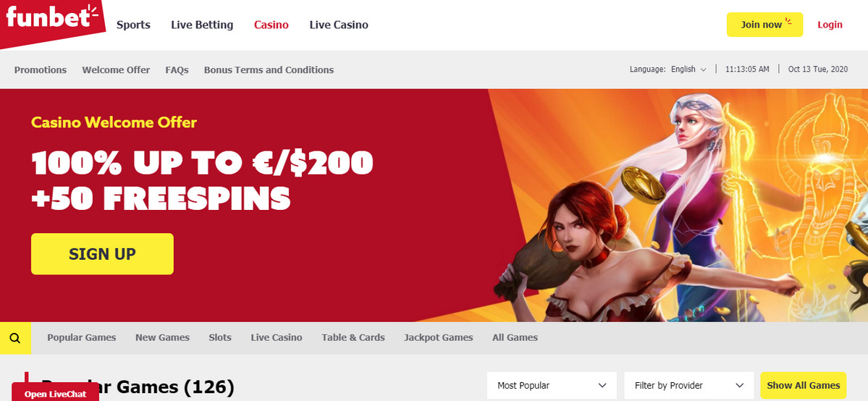Select the Jackpot Games tab
The width and height of the screenshot is (868, 401).
439,337
